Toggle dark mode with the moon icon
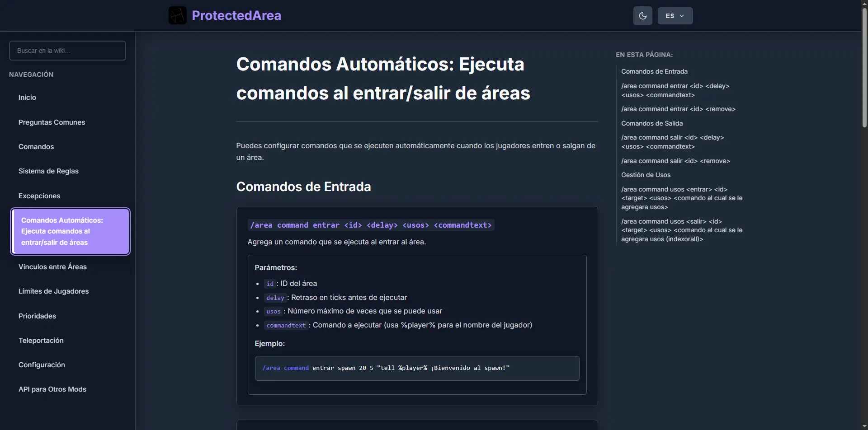The height and width of the screenshot is (430, 868). click(642, 15)
